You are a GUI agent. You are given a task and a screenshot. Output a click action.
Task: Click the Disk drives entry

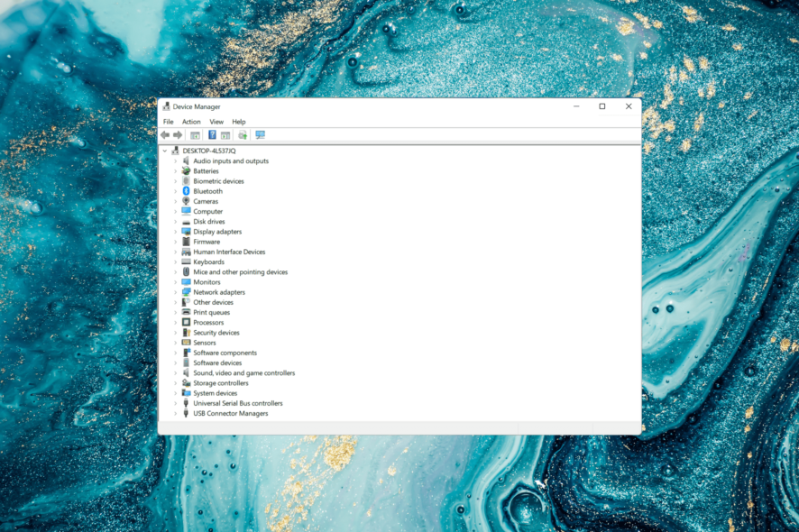[x=208, y=221]
